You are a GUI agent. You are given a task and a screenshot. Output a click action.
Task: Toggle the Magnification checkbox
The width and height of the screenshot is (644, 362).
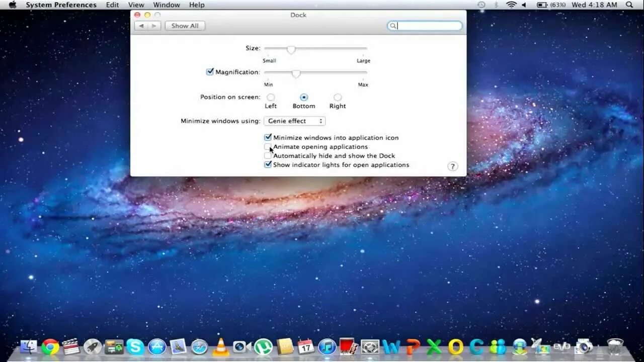pos(210,72)
